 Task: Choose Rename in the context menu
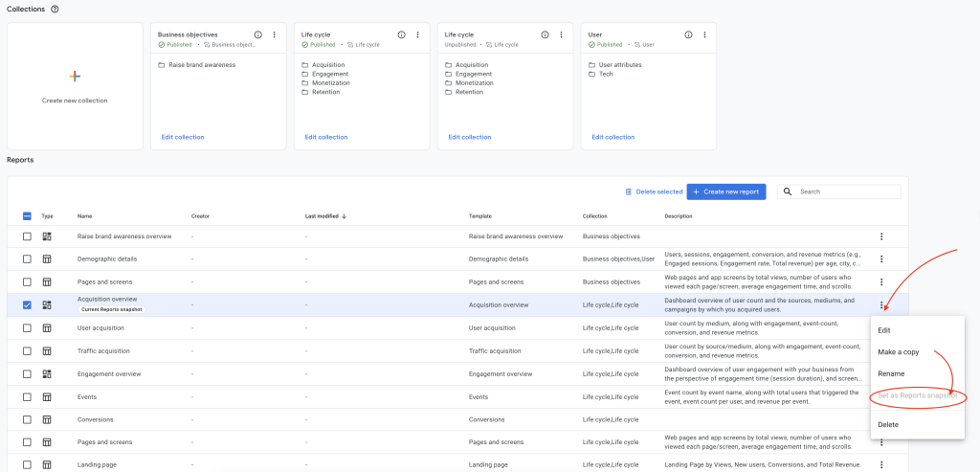(891, 373)
